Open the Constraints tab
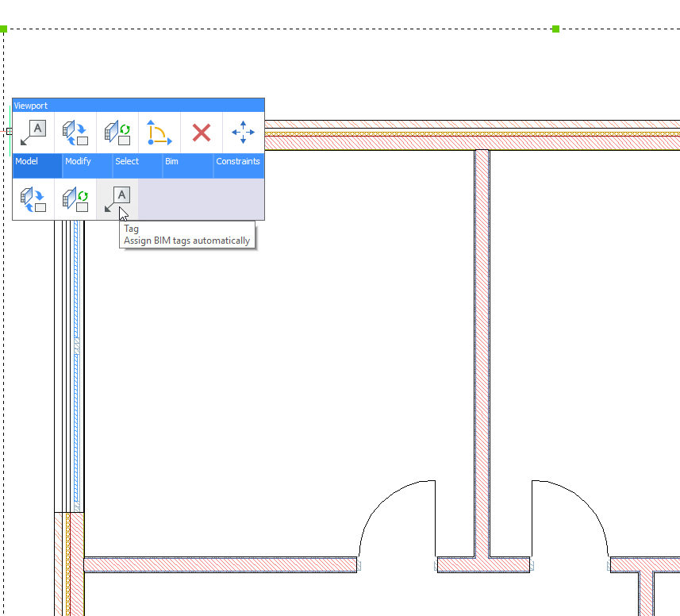 (x=238, y=162)
